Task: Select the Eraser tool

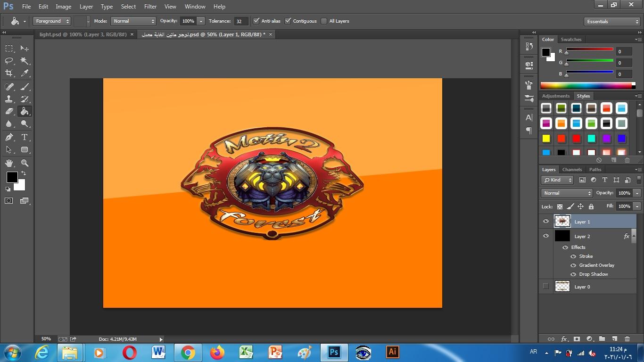Action: point(9,111)
